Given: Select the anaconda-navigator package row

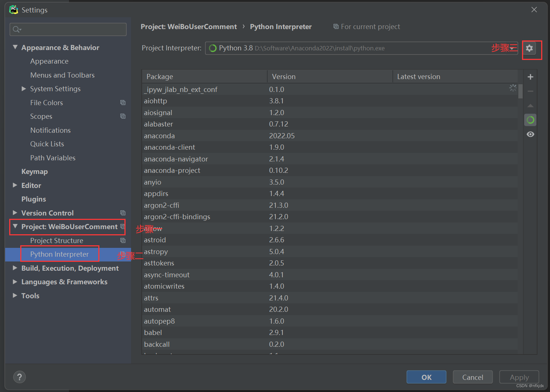Looking at the screenshot, I should click(330, 159).
